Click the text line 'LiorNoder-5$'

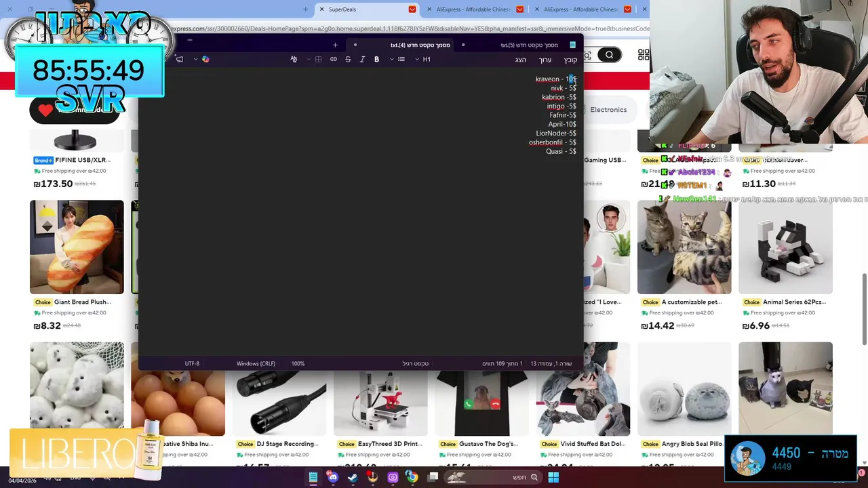[556, 134]
